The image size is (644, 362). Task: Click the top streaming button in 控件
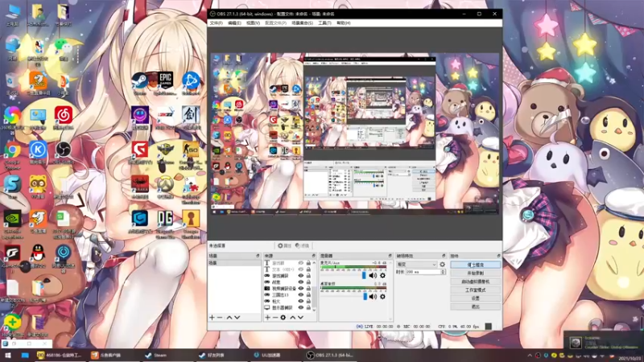pyautogui.click(x=476, y=265)
